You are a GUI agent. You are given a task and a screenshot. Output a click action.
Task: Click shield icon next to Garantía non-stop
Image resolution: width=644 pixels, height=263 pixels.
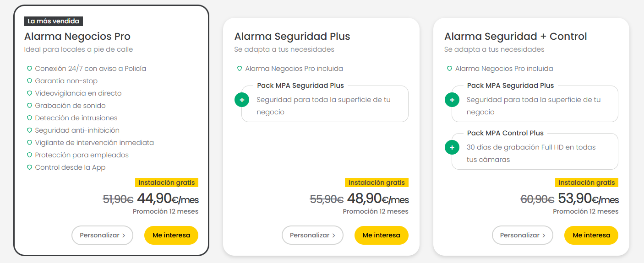29,81
